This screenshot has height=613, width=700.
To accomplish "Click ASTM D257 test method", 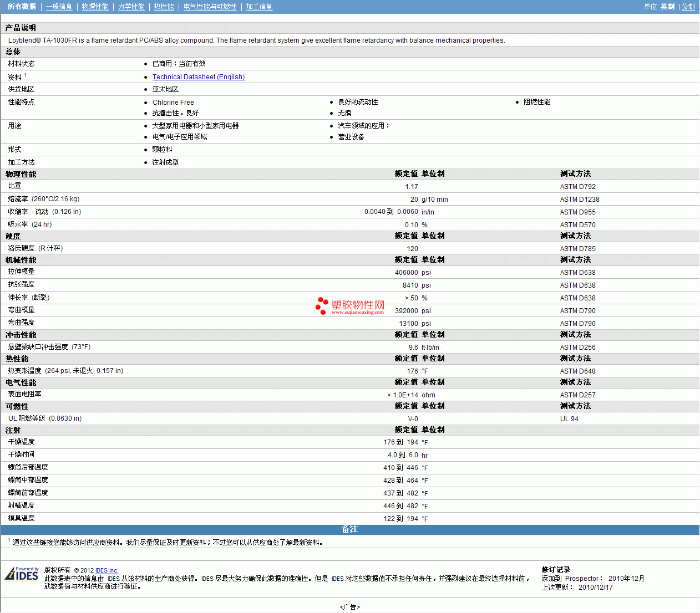I will 577,395.
